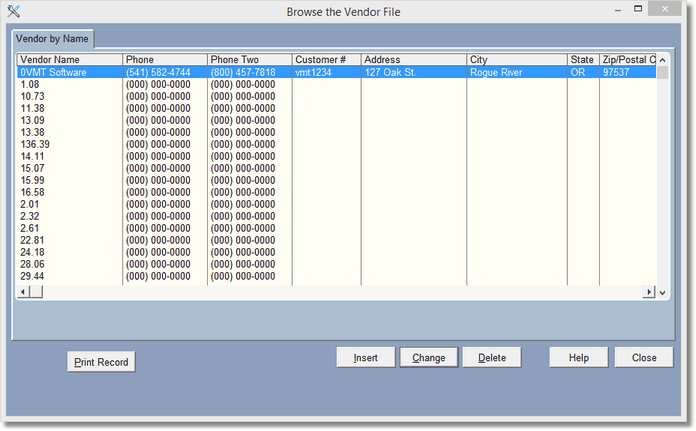Viewport: 696px width, 431px height.
Task: Select vendor row 2.61
Action: click(x=336, y=228)
